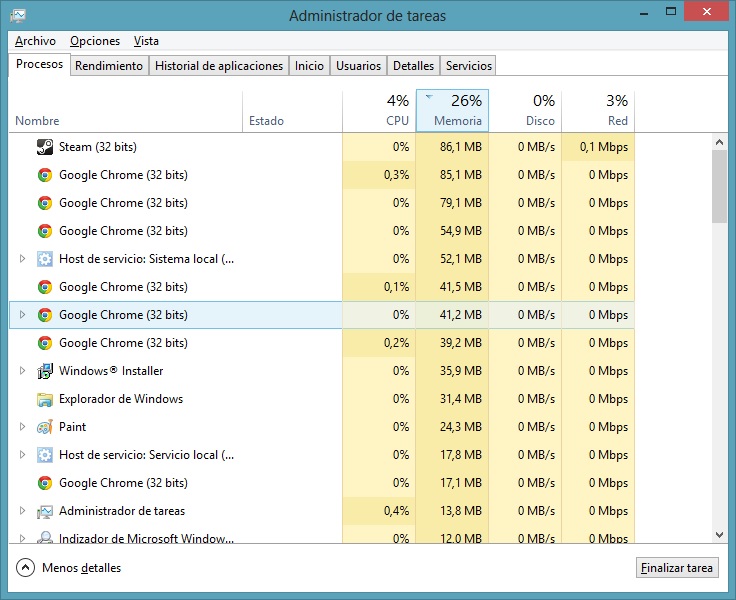
Task: Click the gear icon of Host de servicio: Servicio local
Action: (45, 455)
